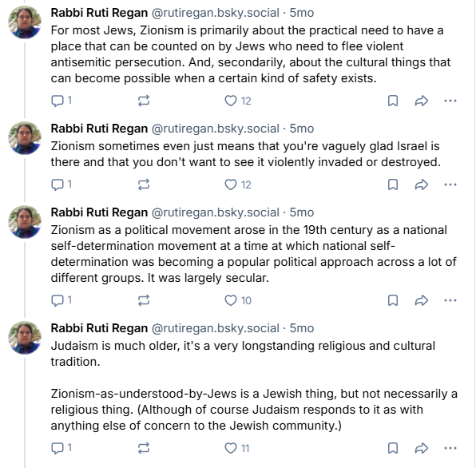This screenshot has width=476, height=468.
Task: Like the post with 10 likes
Action: (x=238, y=300)
